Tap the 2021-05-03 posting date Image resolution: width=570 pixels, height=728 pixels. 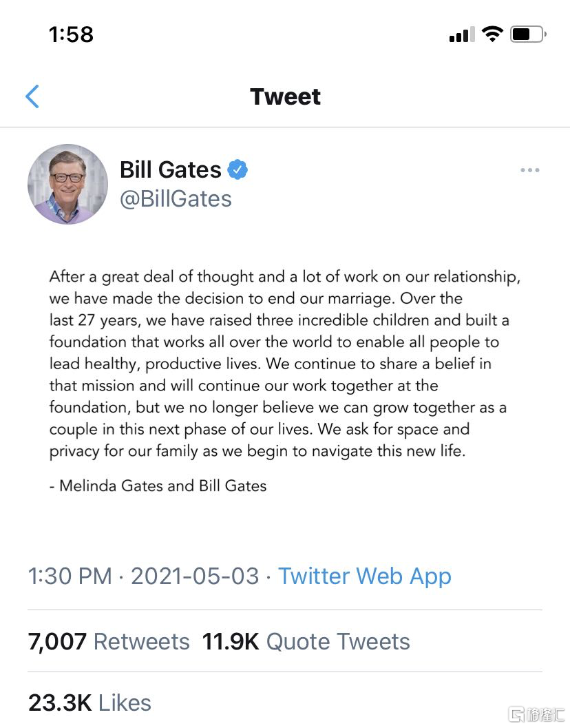(x=195, y=576)
